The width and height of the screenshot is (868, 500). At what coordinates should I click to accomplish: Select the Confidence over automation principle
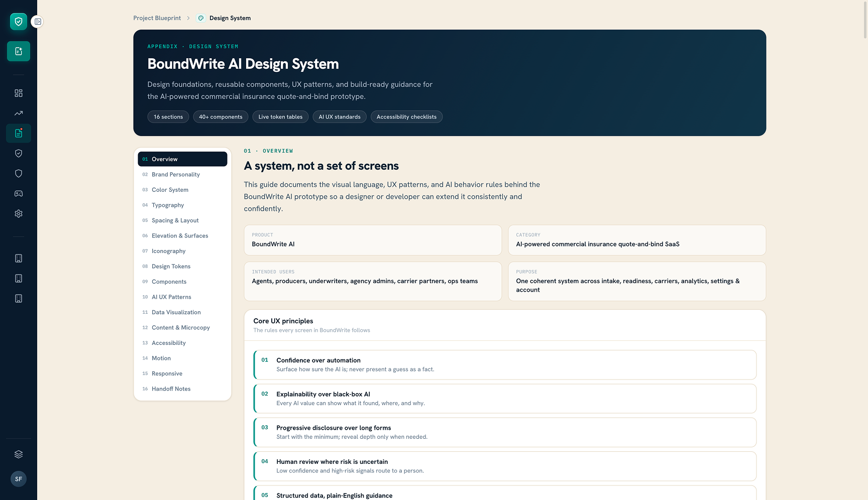(x=505, y=365)
